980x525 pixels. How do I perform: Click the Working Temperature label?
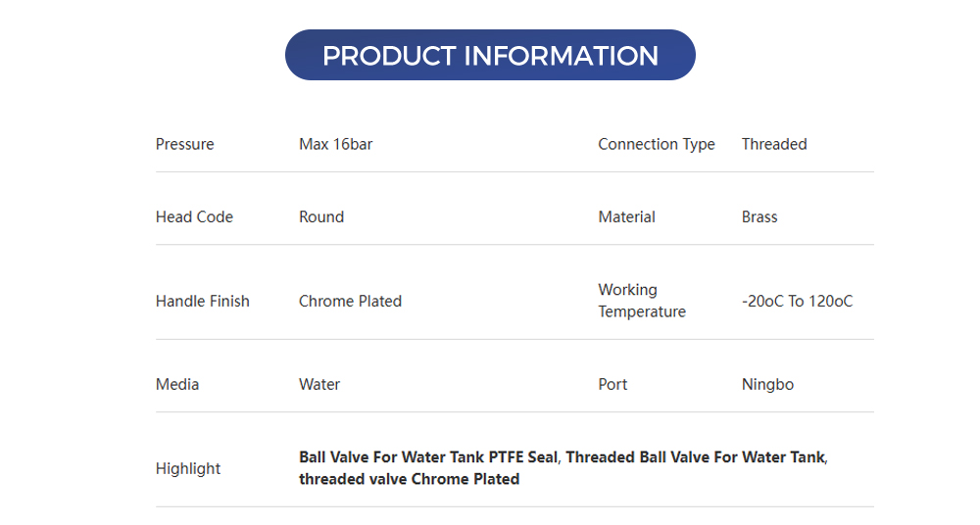641,301
